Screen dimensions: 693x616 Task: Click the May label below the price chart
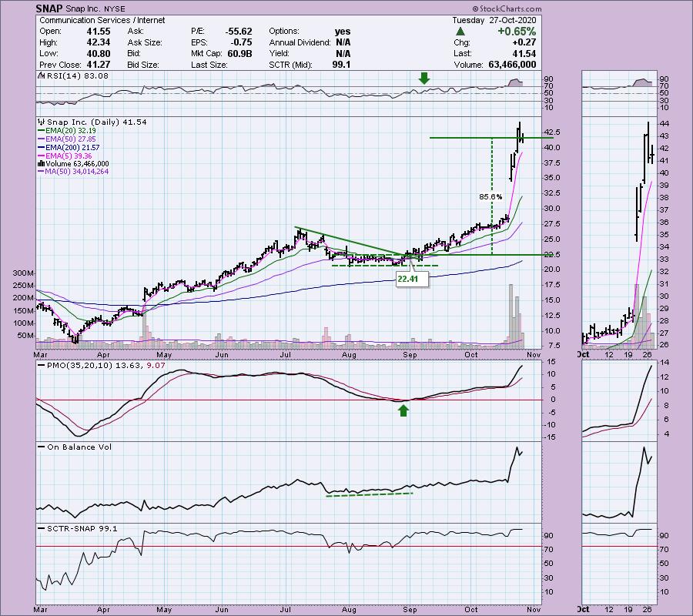(164, 354)
